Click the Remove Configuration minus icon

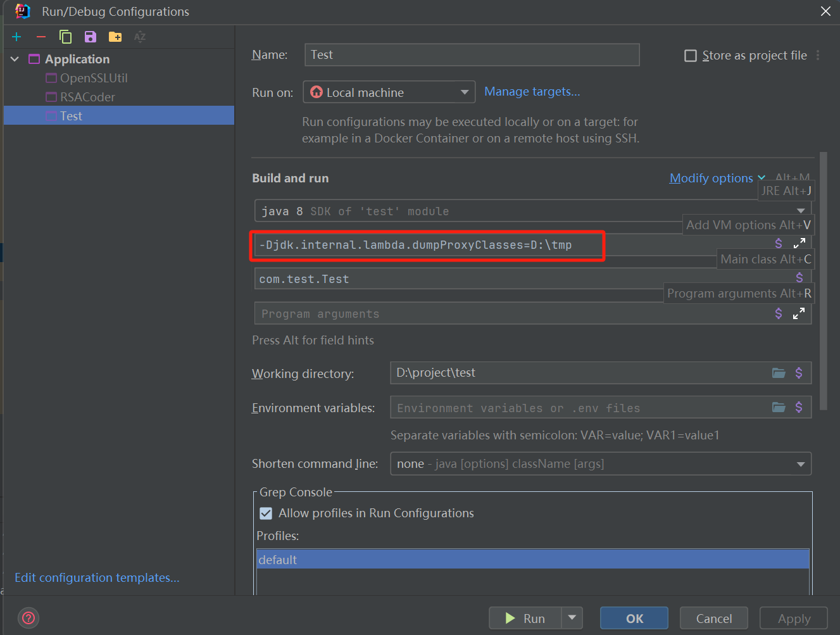41,37
